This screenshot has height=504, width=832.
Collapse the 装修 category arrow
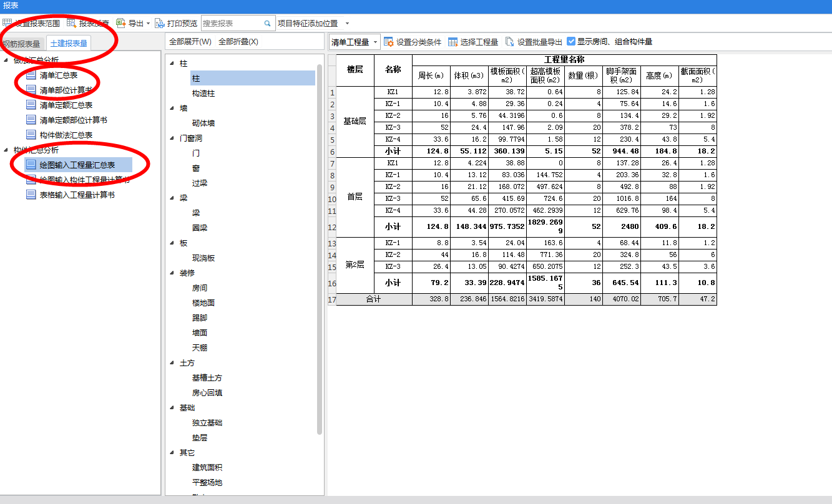click(172, 273)
